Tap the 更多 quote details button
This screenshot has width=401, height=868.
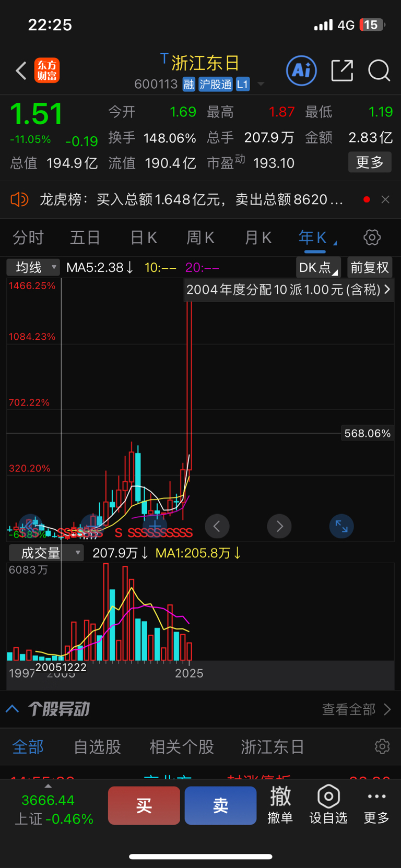coord(370,162)
